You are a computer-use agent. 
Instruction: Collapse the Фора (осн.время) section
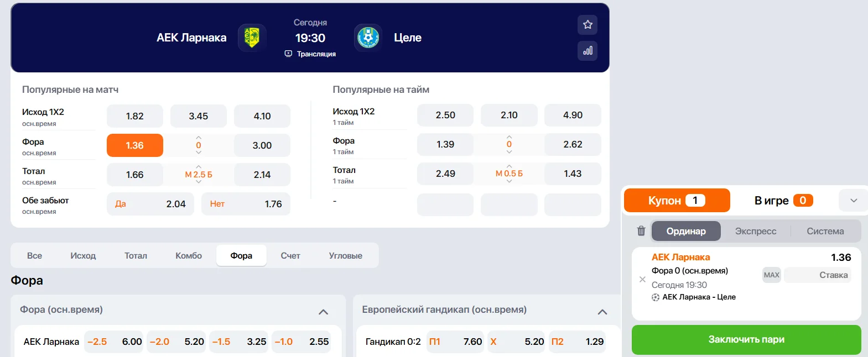tap(324, 312)
